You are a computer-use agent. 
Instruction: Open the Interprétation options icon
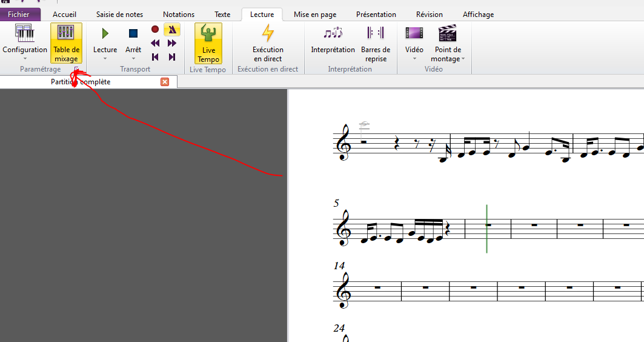[333, 33]
